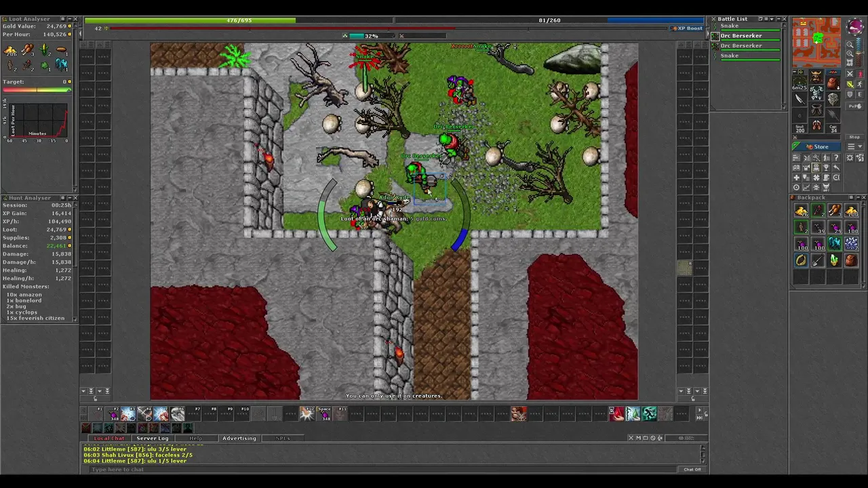Zoom out on the minimap
The width and height of the screenshot is (868, 488).
tap(850, 45)
